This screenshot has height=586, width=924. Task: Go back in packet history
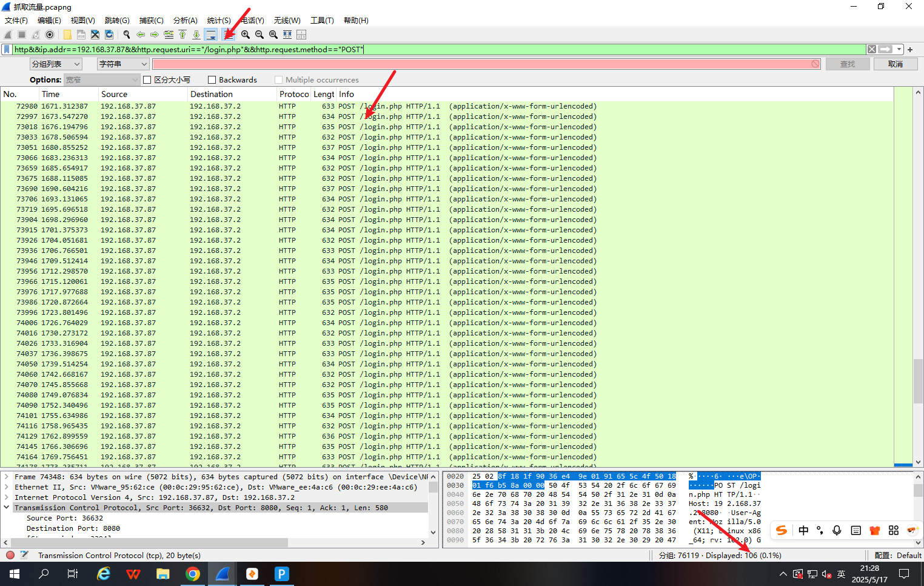[141, 35]
